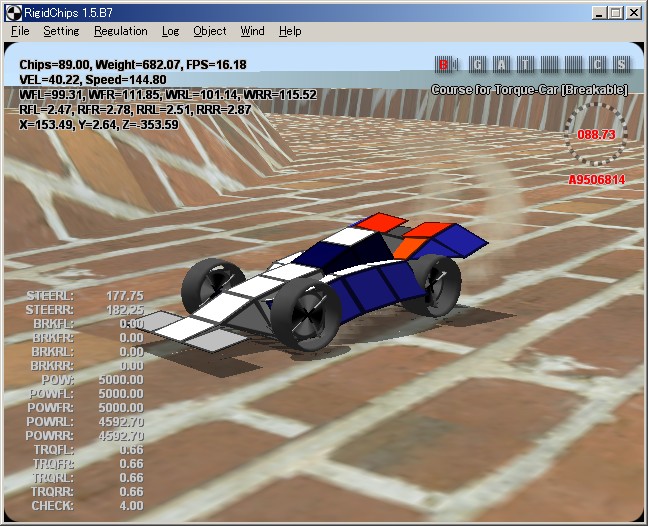
Task: Open the Wind menu
Action: (x=252, y=31)
